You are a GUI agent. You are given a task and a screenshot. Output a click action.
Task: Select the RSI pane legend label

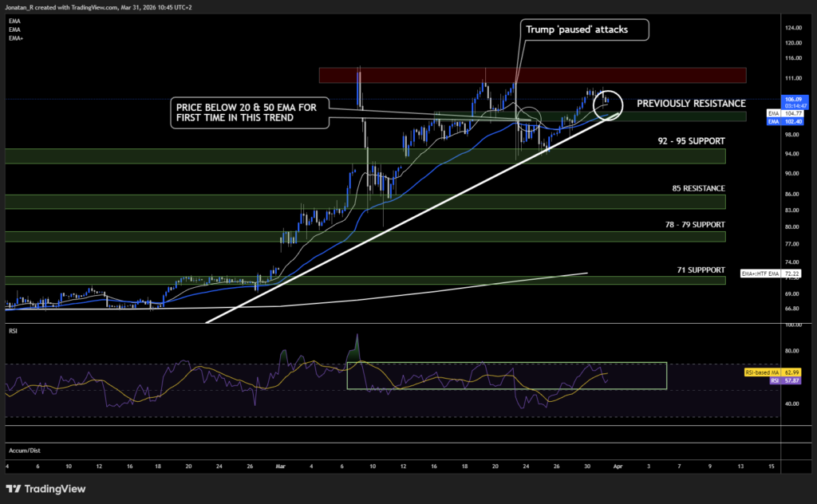click(13, 329)
